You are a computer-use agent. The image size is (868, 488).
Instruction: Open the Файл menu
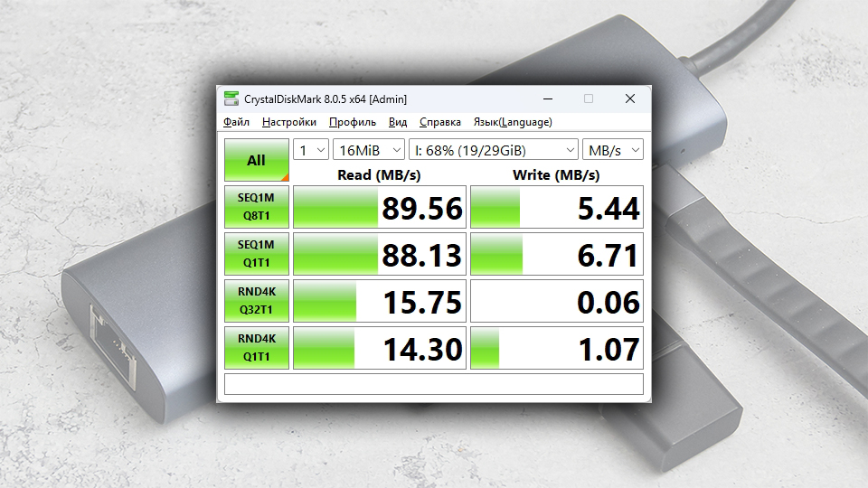pos(236,122)
